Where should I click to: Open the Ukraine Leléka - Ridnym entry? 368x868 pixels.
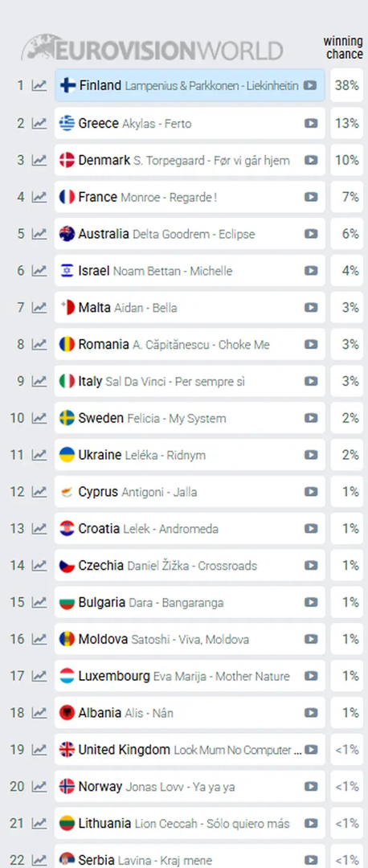point(190,454)
